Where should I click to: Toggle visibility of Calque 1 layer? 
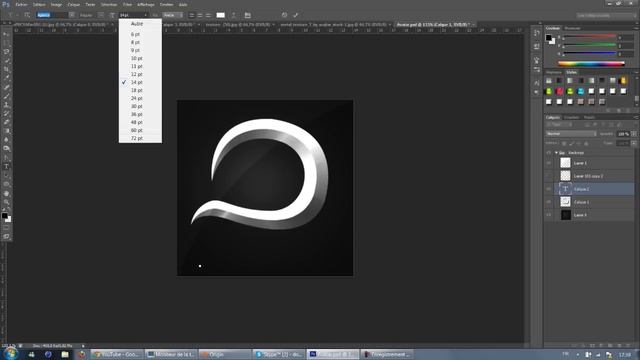[x=549, y=202]
